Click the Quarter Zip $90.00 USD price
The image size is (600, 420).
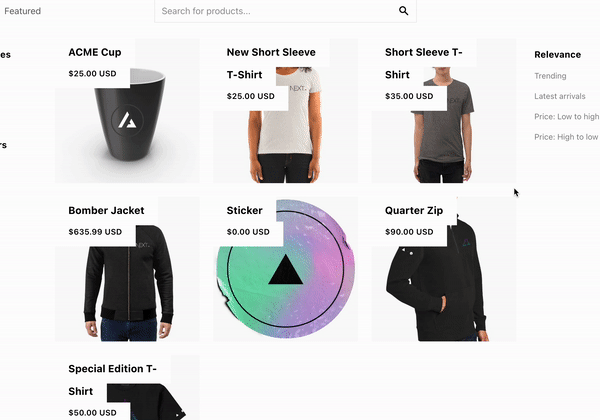pos(409,232)
